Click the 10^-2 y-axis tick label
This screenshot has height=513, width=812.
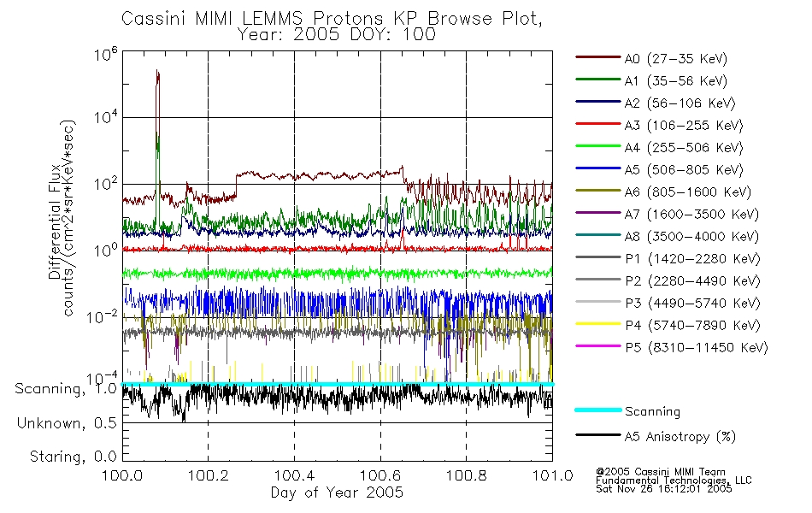[102, 316]
